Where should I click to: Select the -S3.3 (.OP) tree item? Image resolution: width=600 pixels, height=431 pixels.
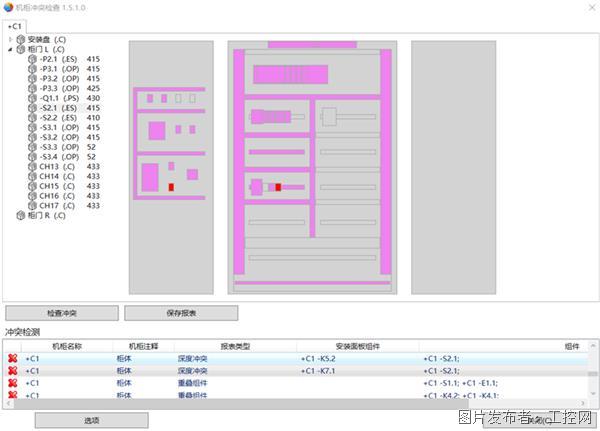coord(60,147)
